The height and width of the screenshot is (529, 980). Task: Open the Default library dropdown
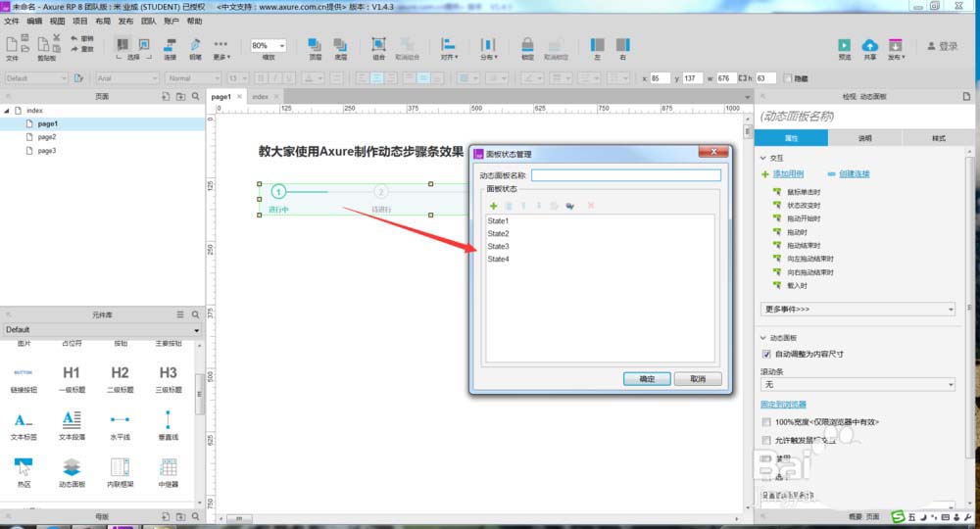point(101,330)
